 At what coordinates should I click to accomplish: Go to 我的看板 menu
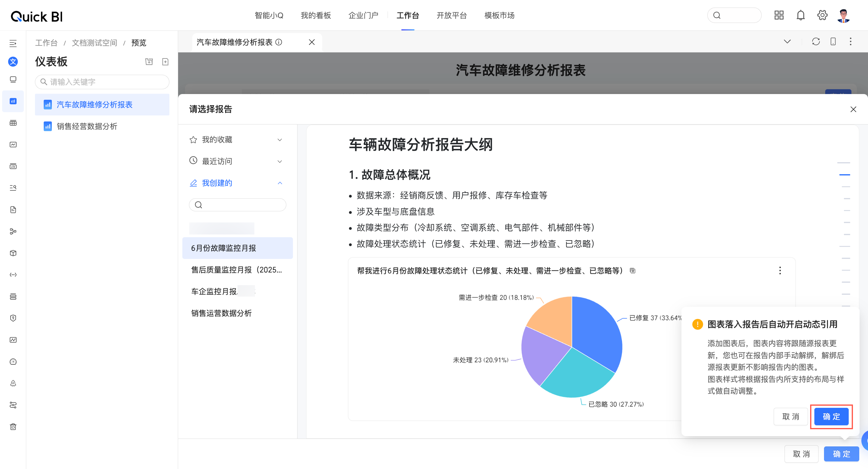click(x=316, y=15)
